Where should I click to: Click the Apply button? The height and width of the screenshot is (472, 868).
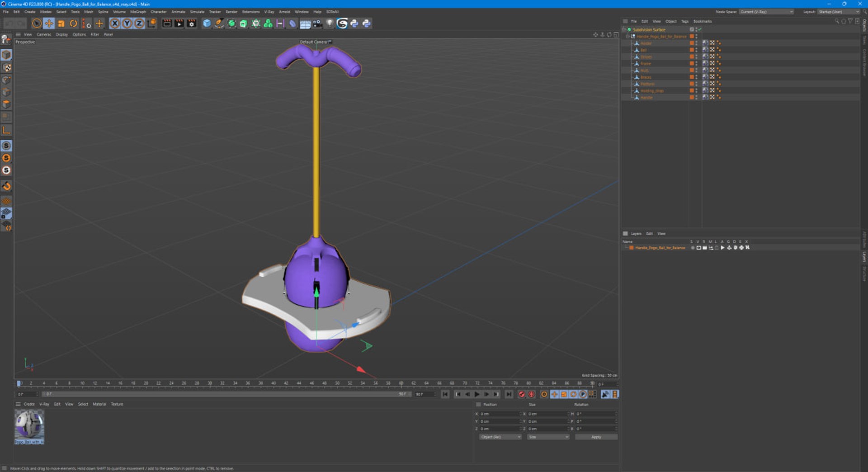coord(596,437)
